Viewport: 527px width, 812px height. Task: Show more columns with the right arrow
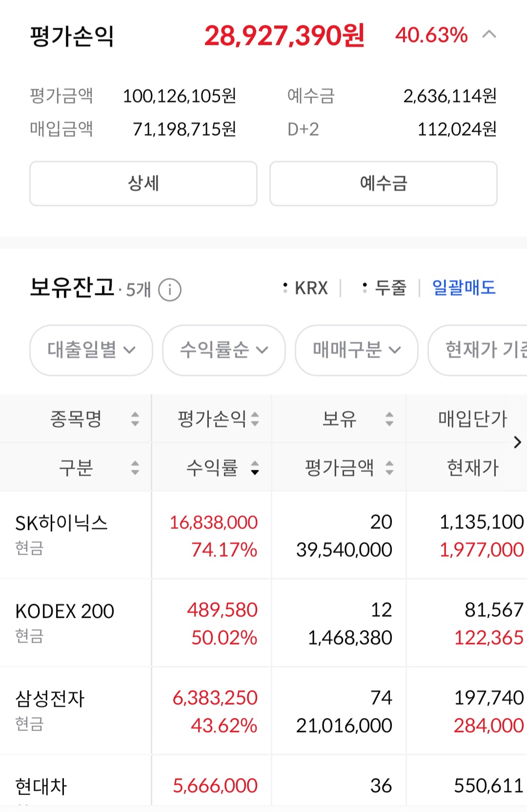point(518,442)
